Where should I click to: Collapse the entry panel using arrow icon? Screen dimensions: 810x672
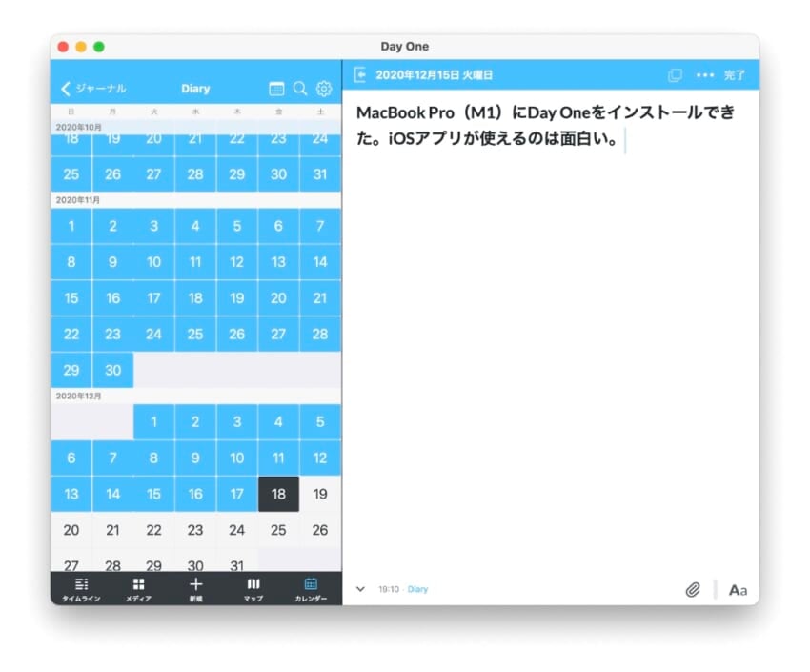(360, 74)
